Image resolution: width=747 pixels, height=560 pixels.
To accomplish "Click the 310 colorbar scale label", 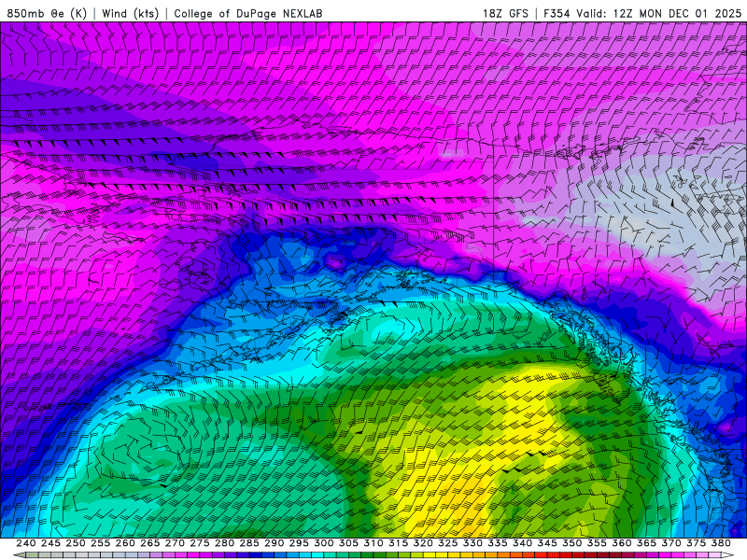I will [x=373, y=543].
